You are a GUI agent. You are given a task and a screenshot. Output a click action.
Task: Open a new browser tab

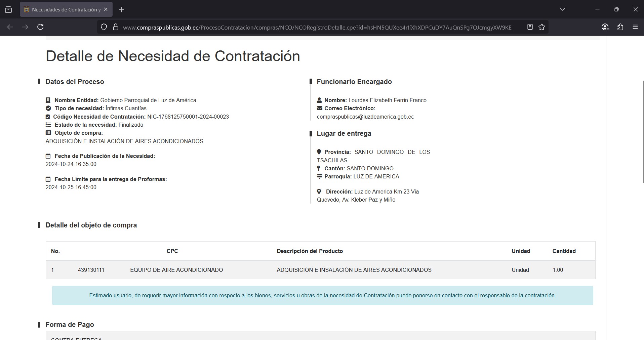click(x=122, y=10)
